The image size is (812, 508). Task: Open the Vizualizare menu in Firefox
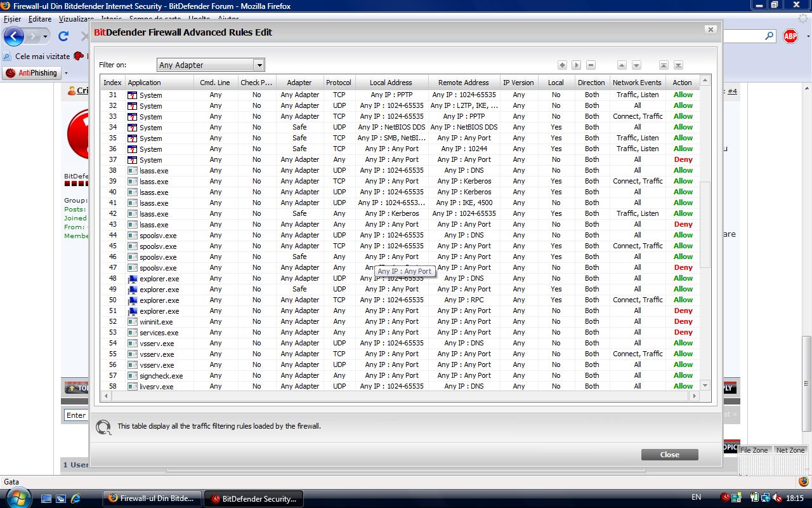[x=76, y=19]
